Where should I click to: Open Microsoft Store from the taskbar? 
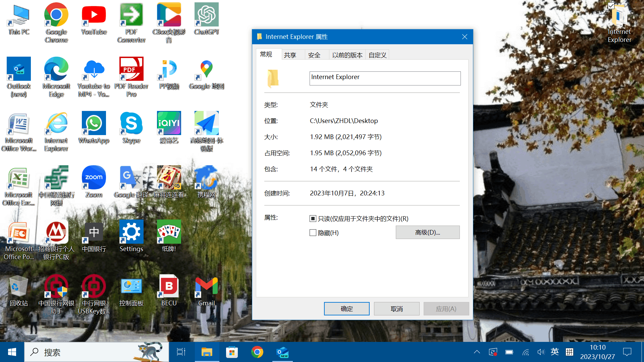point(232,352)
